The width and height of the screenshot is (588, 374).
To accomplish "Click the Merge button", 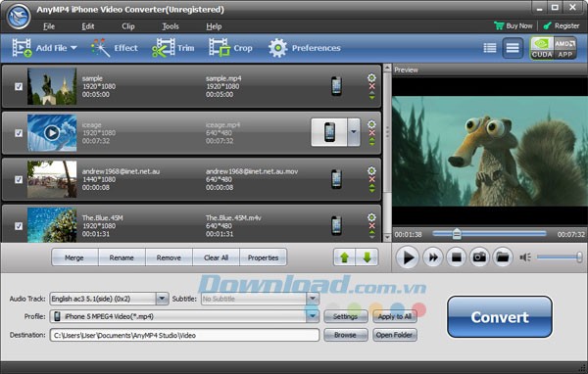I will 74,257.
